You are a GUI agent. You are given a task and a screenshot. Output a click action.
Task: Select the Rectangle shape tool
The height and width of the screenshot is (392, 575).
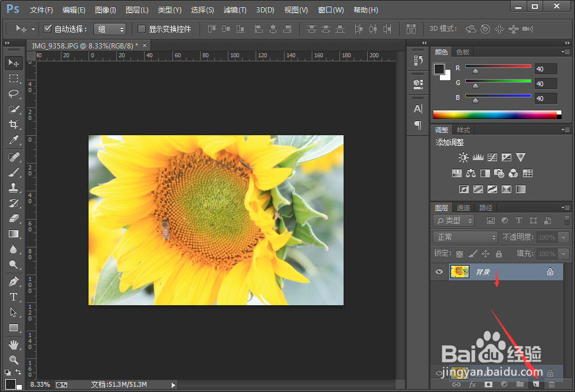(14, 328)
